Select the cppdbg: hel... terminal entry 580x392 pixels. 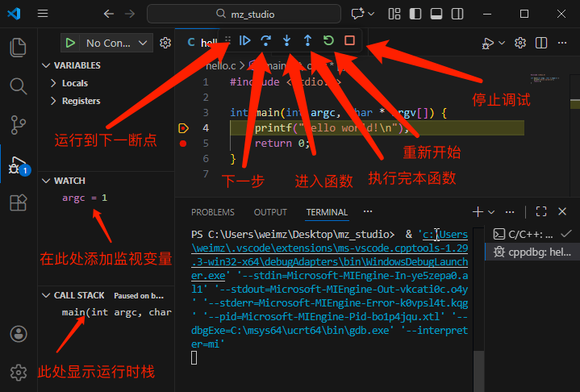(532, 252)
